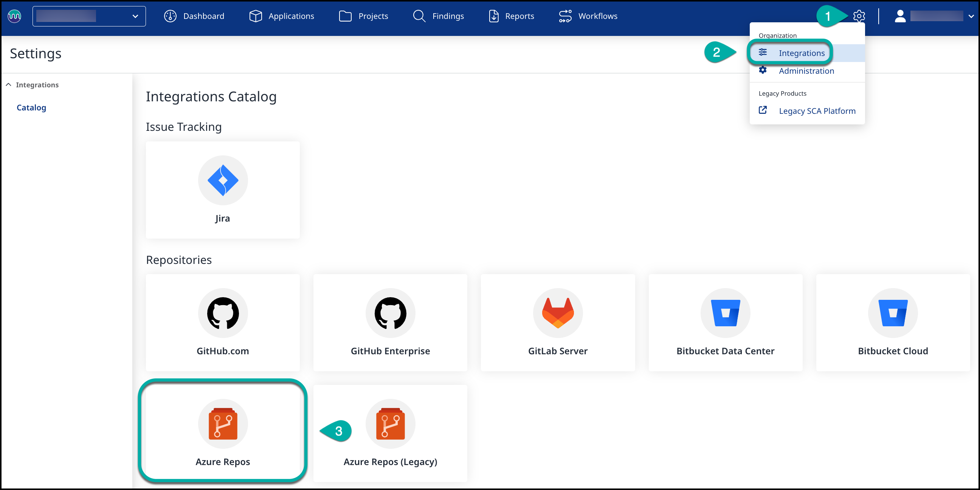
Task: Open the Bitbucket Cloud integration card
Action: tap(893, 323)
